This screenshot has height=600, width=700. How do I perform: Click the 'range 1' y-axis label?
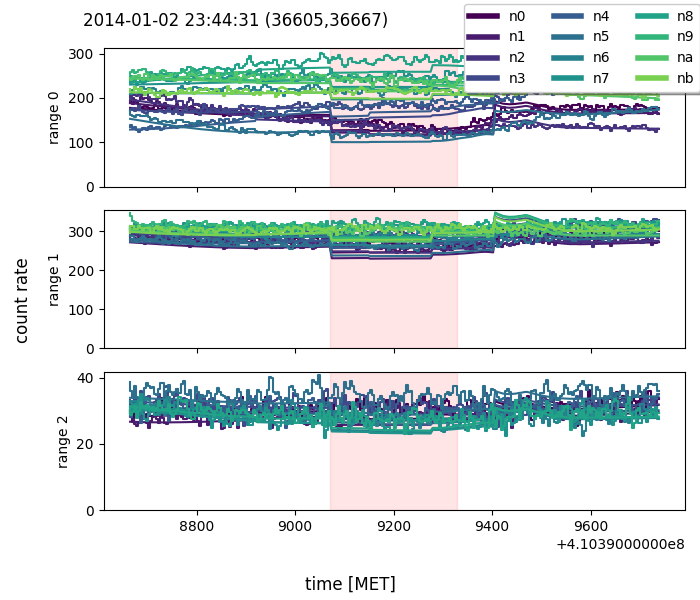coord(53,280)
